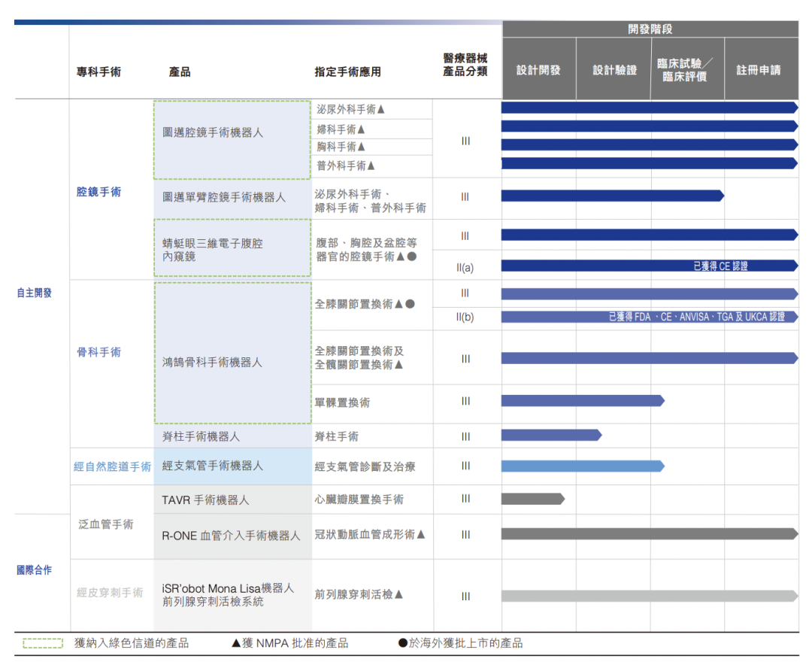Click the '開發階段' header bar
This screenshot has width=812, height=665.
[650, 29]
